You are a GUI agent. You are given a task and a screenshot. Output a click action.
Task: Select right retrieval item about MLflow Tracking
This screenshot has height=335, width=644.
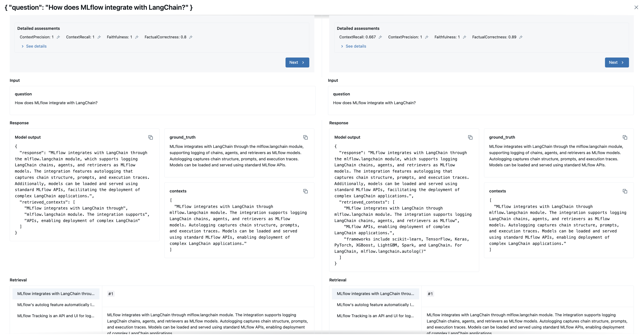tap(375, 316)
